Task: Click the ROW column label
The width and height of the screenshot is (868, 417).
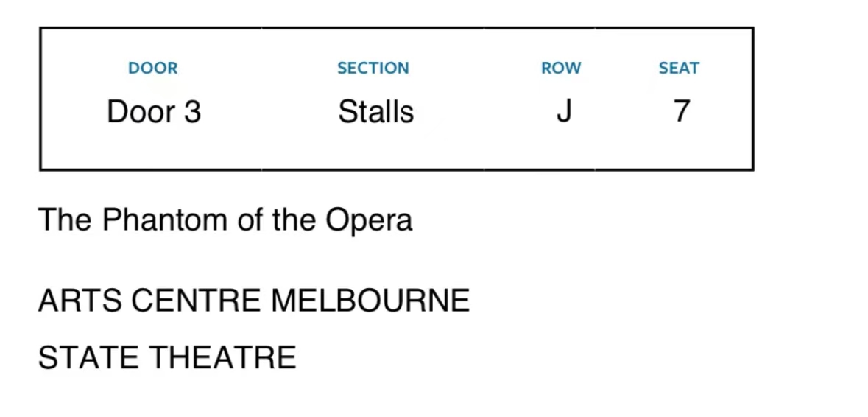Action: tap(561, 69)
